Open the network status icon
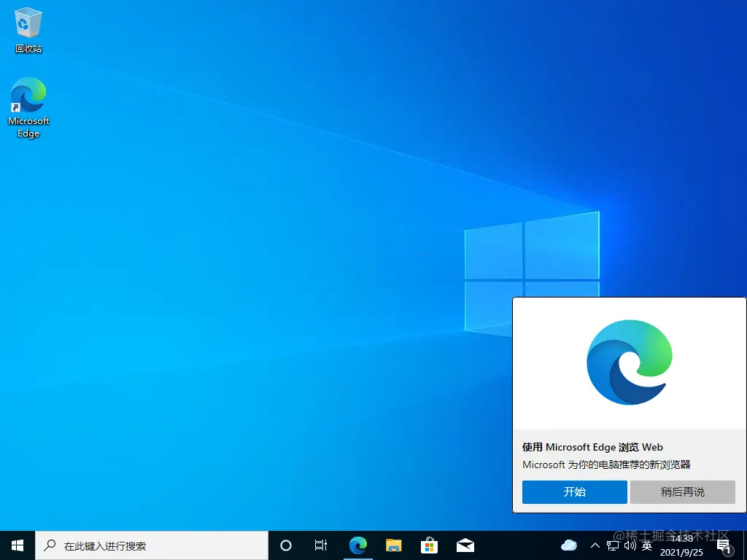Image resolution: width=747 pixels, height=560 pixels. pos(614,545)
